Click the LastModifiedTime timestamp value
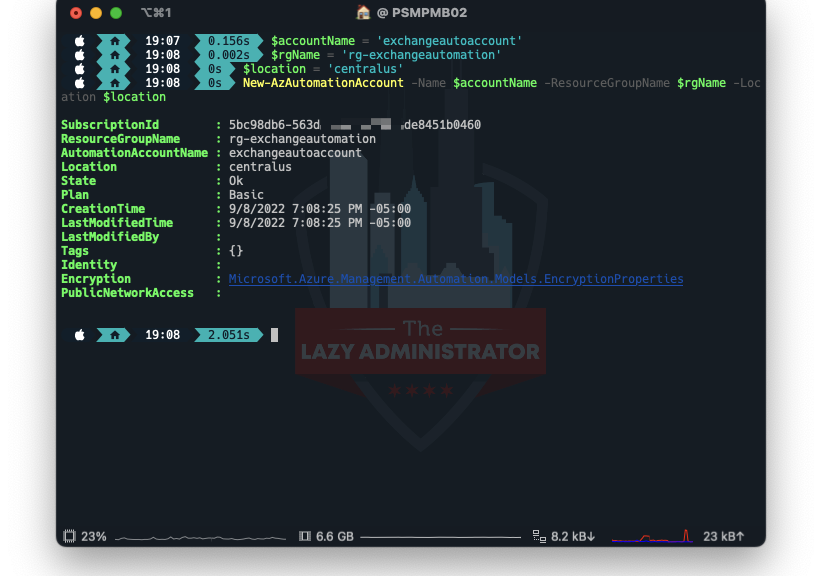 tap(320, 223)
